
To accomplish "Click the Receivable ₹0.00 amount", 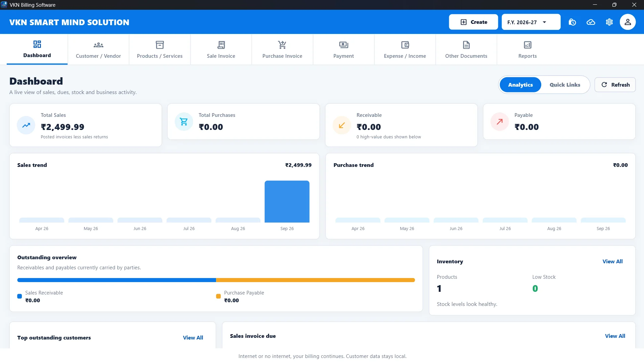I will [369, 127].
